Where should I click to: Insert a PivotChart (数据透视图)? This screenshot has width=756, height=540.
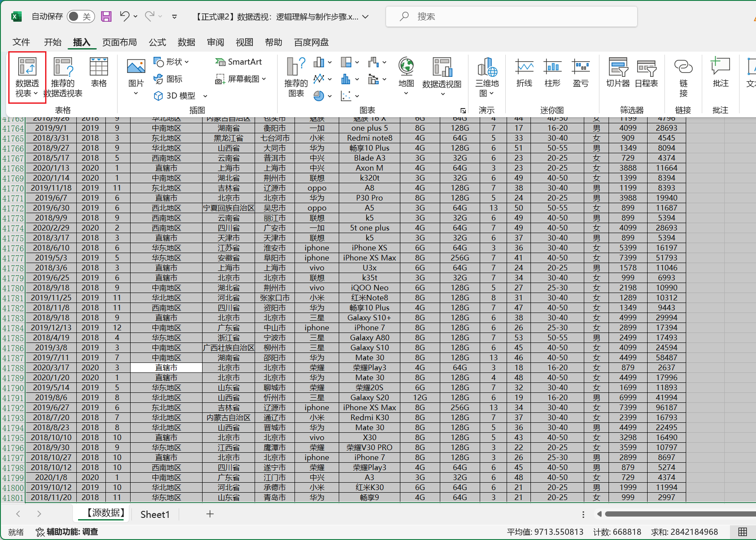442,73
